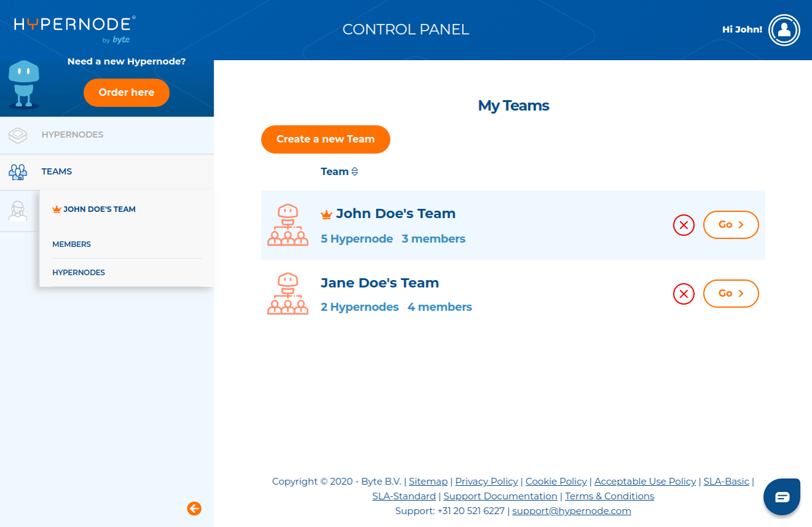Go to Jane Doe's Team
The width and height of the screenshot is (812, 527).
click(x=730, y=294)
